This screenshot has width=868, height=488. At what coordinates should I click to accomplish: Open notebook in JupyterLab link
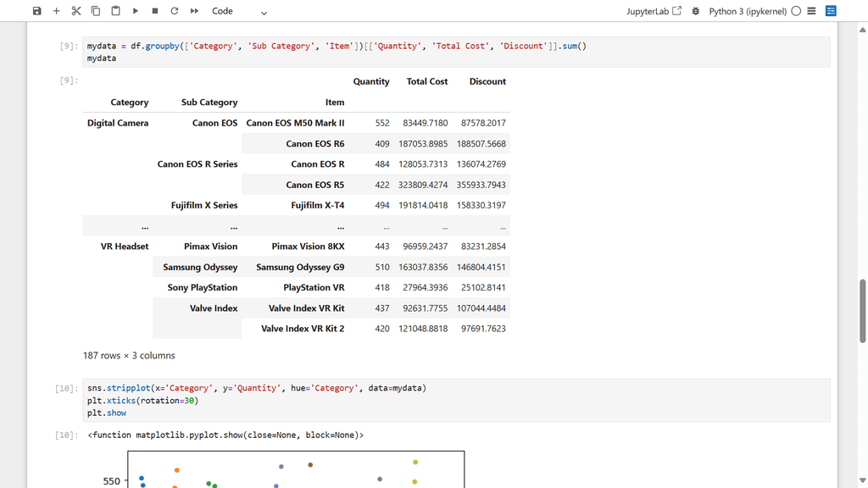654,11
